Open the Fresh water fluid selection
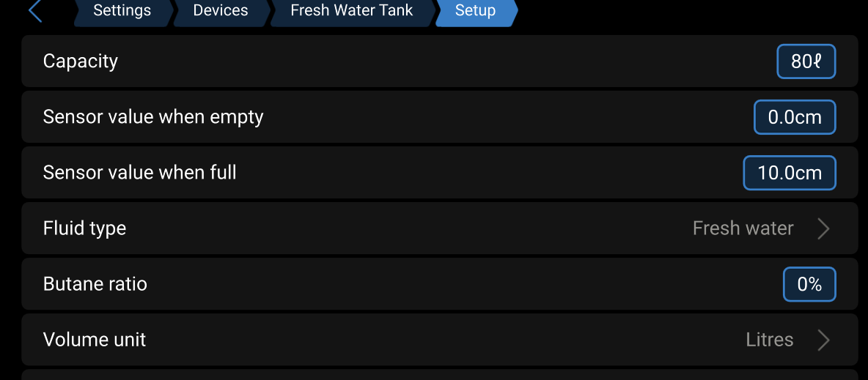 pyautogui.click(x=743, y=228)
